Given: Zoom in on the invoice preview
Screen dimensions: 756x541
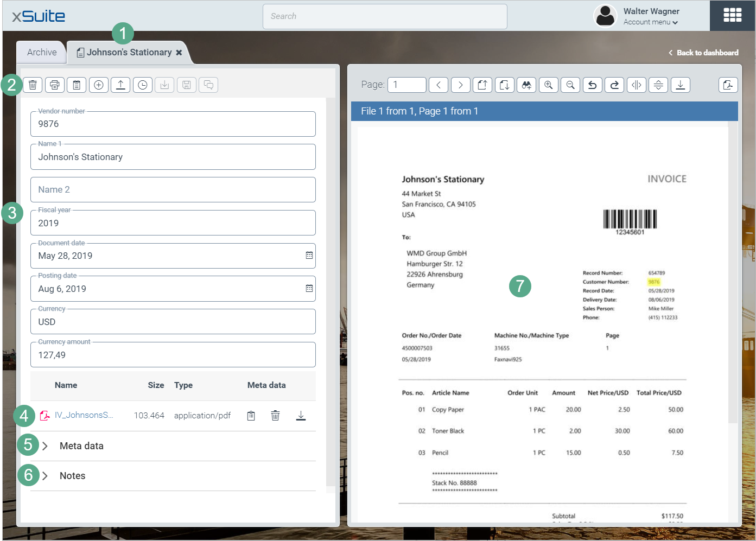Looking at the screenshot, I should coord(548,85).
